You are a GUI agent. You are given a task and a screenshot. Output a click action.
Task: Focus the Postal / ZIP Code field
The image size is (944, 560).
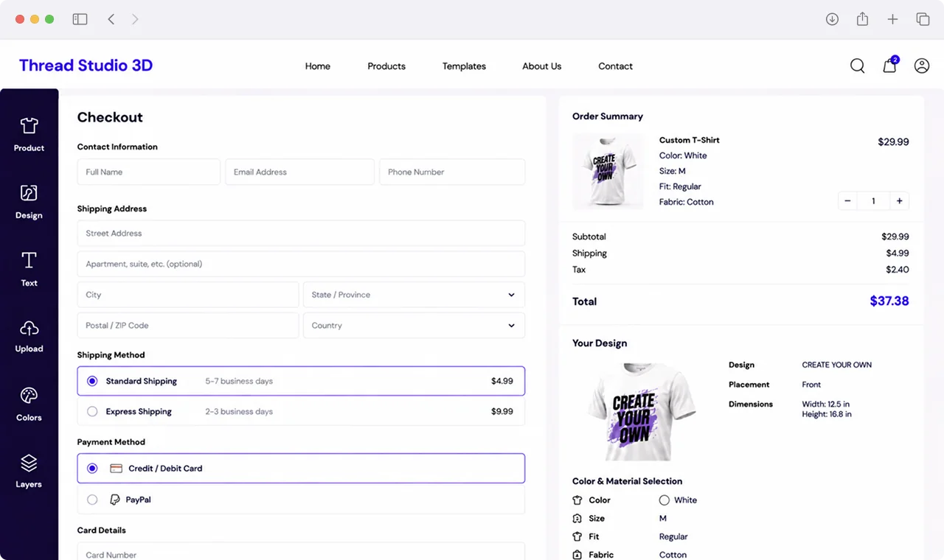(x=188, y=325)
